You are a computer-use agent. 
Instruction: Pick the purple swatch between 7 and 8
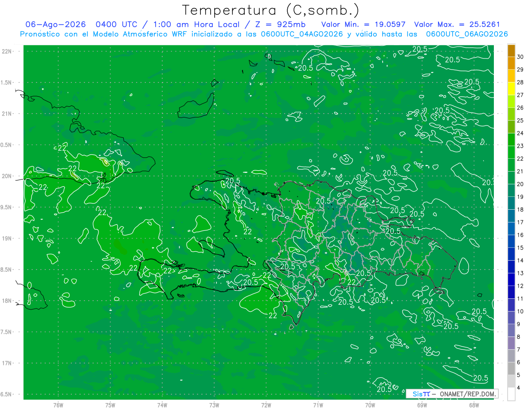pyautogui.click(x=511, y=344)
